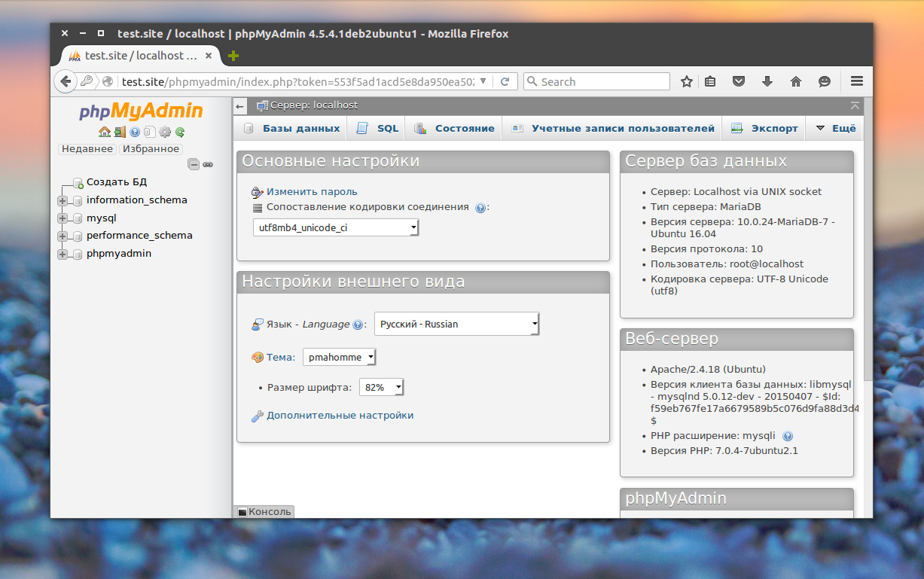
Task: Click Сервер: localhost breadcrumb link
Action: tap(314, 105)
